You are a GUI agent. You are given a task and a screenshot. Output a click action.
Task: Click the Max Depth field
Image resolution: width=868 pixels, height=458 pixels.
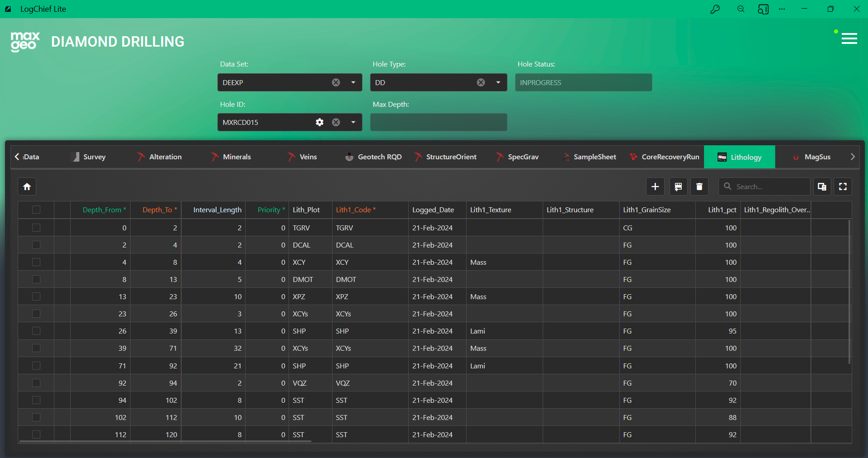439,122
